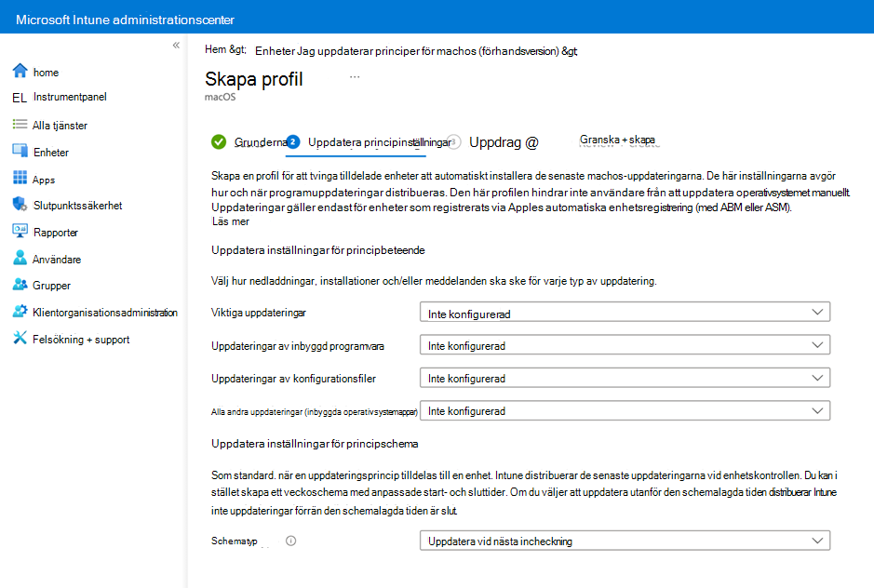874x588 pixels.
Task: Click the Rapporter monitor icon
Action: [x=20, y=231]
